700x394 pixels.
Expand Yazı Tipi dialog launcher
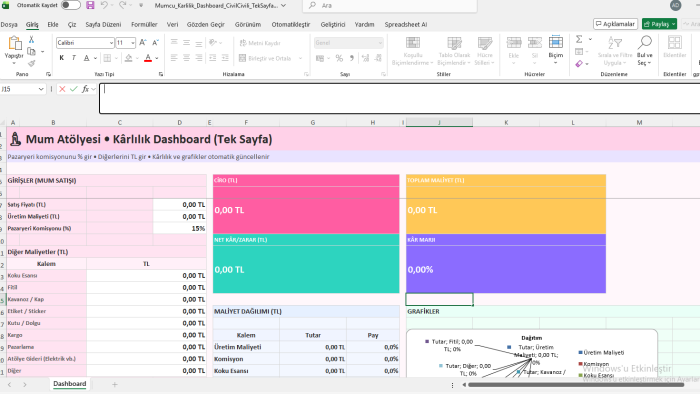coord(161,74)
